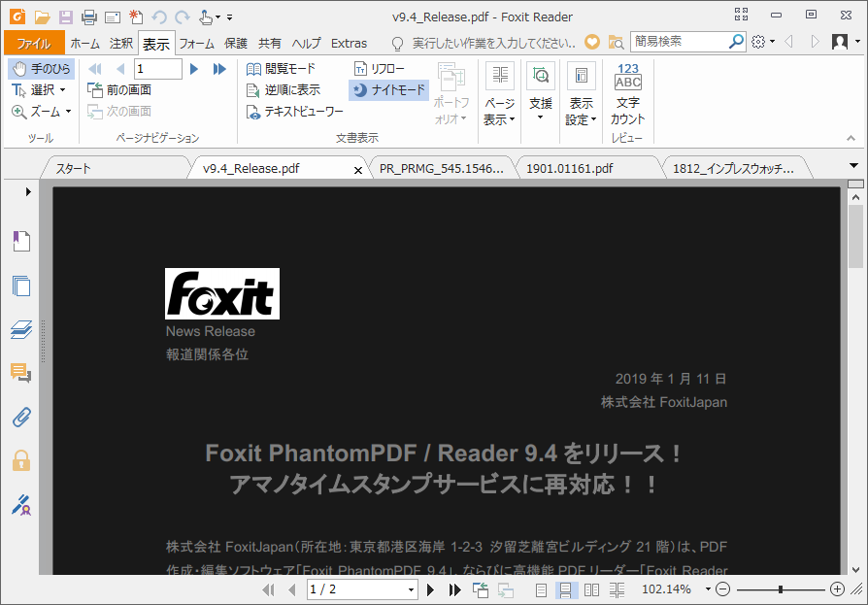Open the Help (ヘルプ) tab
This screenshot has width=868, height=605.
click(306, 43)
